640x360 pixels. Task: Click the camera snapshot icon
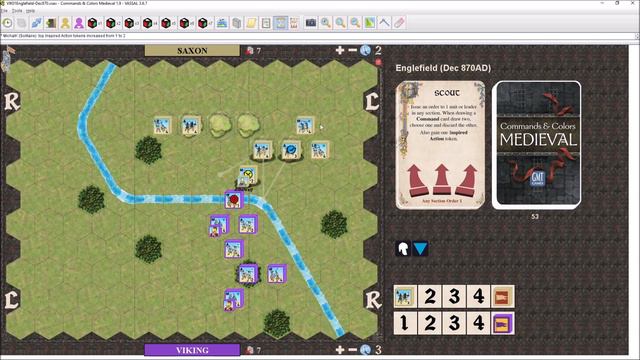click(311, 23)
